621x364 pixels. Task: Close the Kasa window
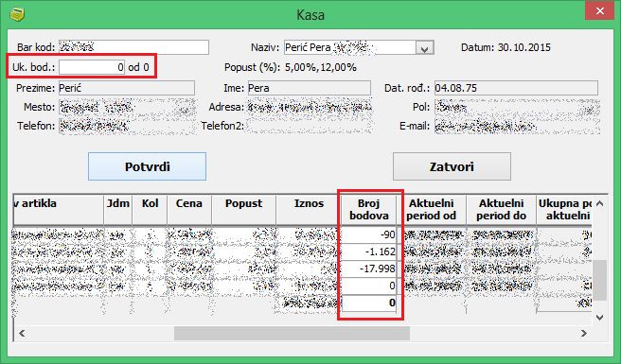tap(599, 11)
